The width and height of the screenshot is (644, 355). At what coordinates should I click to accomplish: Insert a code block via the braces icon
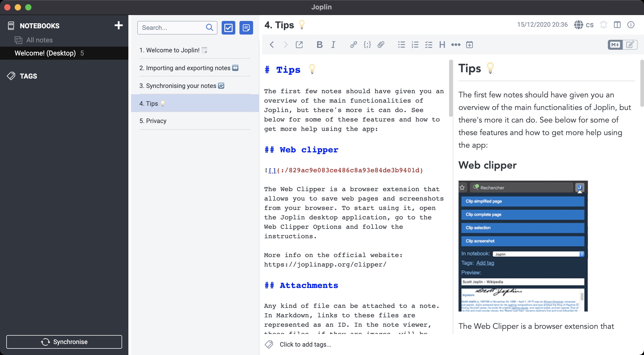pos(367,45)
